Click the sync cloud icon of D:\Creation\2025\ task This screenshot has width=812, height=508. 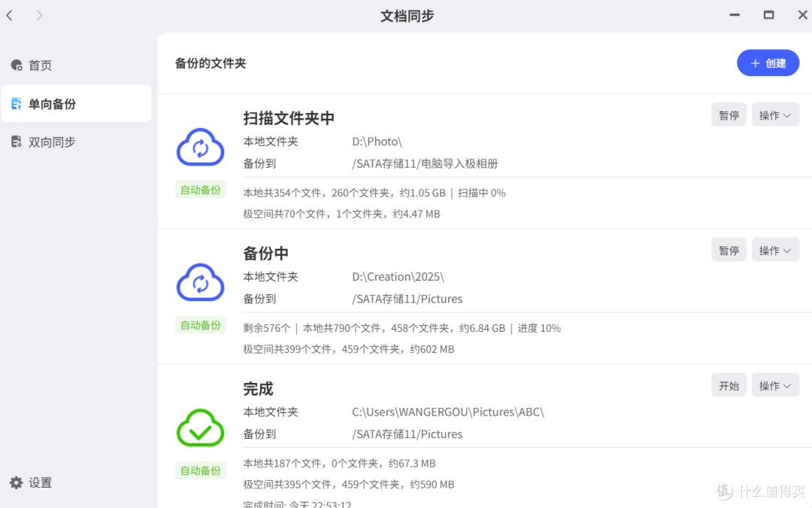tap(201, 282)
